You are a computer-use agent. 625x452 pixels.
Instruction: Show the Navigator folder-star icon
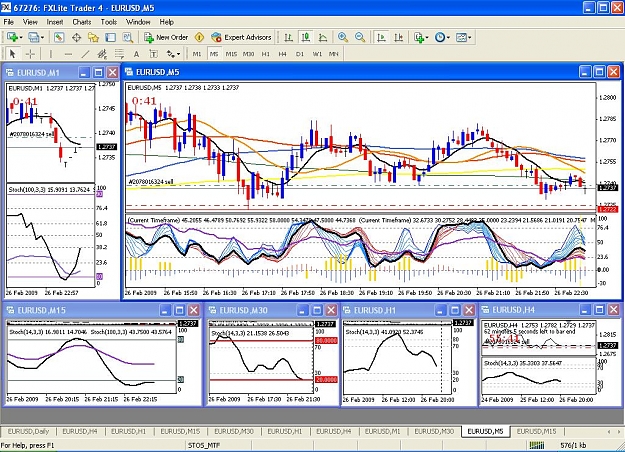93,37
